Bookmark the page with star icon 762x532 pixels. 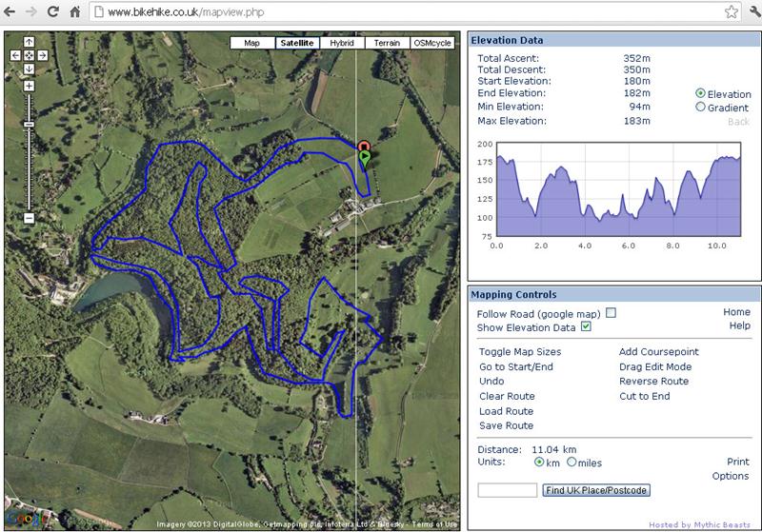click(731, 12)
